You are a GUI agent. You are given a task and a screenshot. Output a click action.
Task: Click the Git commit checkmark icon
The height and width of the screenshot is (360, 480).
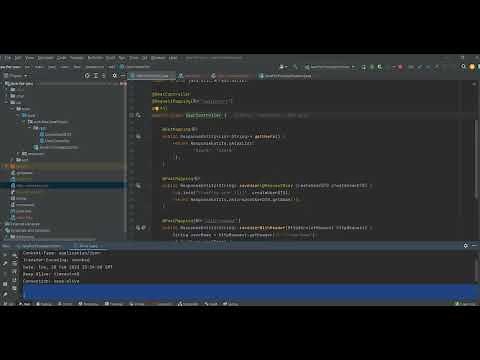coord(420,67)
